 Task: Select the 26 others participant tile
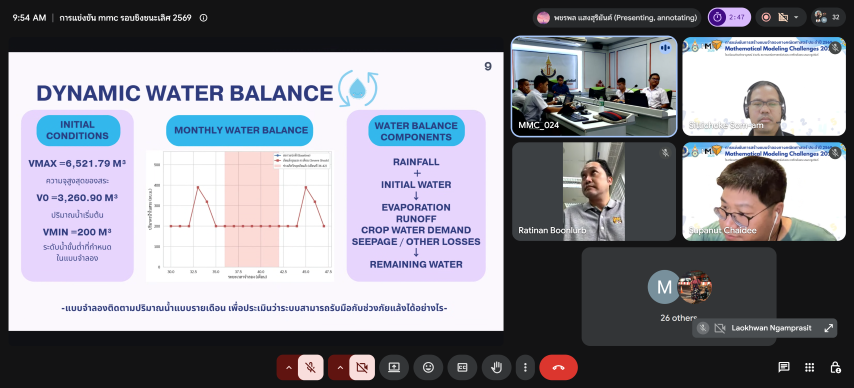pos(679,296)
